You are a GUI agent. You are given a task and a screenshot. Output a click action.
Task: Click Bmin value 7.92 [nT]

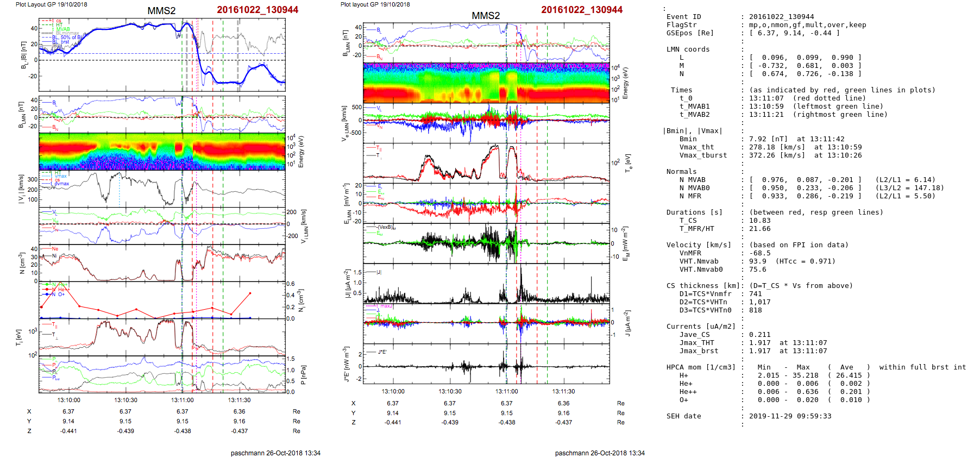point(769,139)
